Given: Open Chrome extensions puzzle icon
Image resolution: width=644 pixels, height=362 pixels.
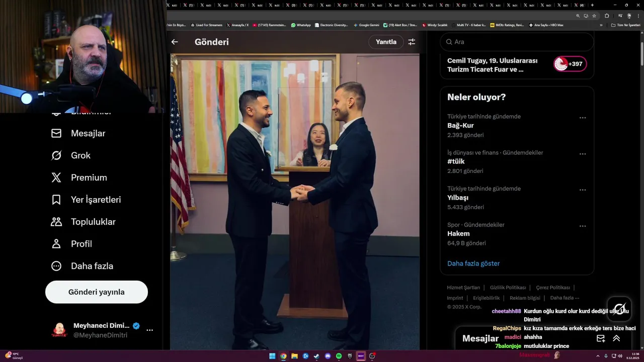Looking at the screenshot, I should click(x=607, y=16).
